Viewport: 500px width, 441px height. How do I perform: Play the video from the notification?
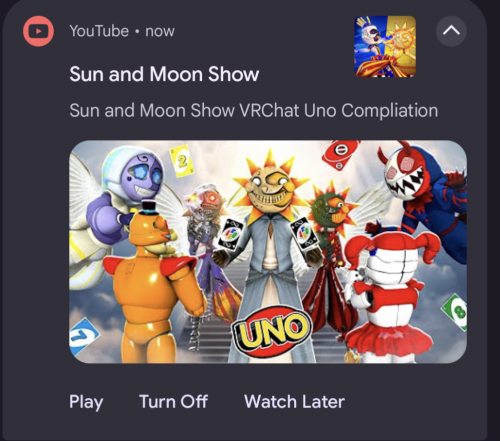tap(86, 402)
